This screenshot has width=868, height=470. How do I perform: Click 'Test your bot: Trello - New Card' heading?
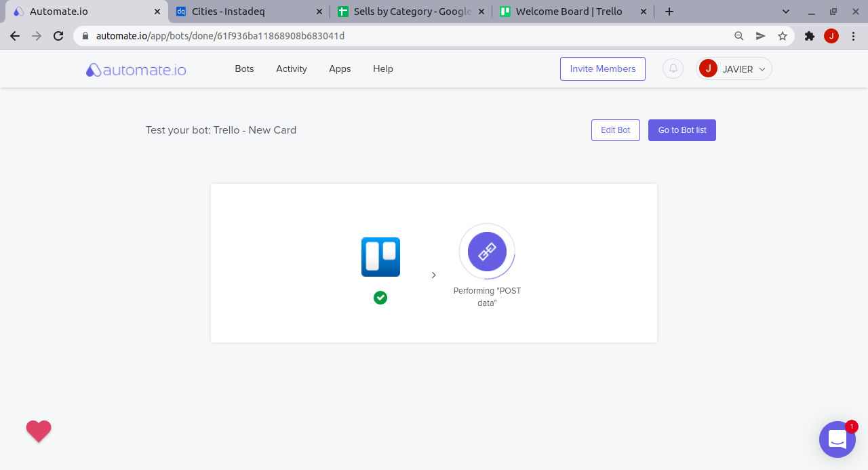221,130
